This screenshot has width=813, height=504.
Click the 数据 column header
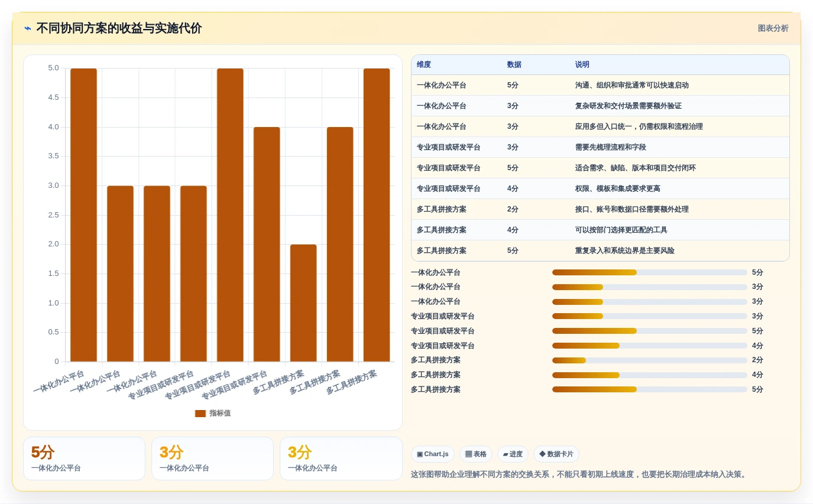514,65
